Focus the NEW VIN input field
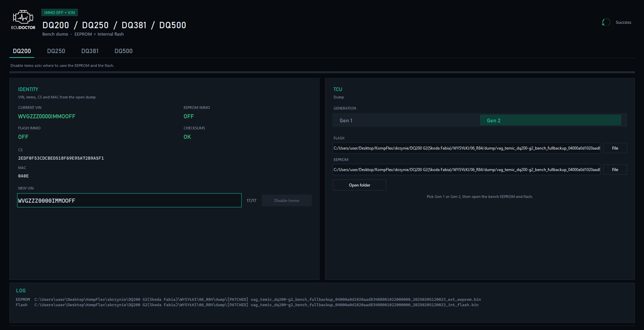 point(129,200)
